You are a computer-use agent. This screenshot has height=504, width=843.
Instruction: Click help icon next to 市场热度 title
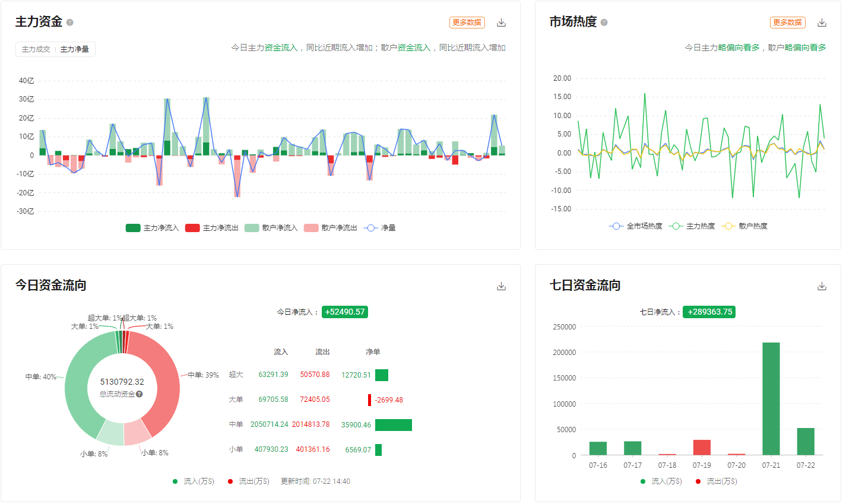click(604, 23)
